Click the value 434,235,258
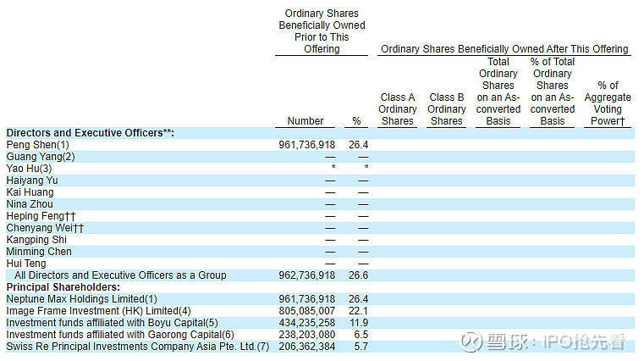 pos(307,323)
